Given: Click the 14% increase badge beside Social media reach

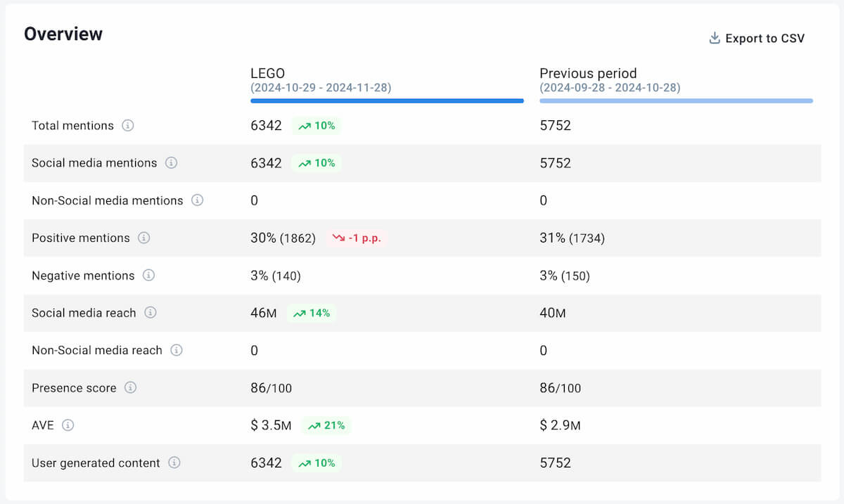Looking at the screenshot, I should point(312,313).
